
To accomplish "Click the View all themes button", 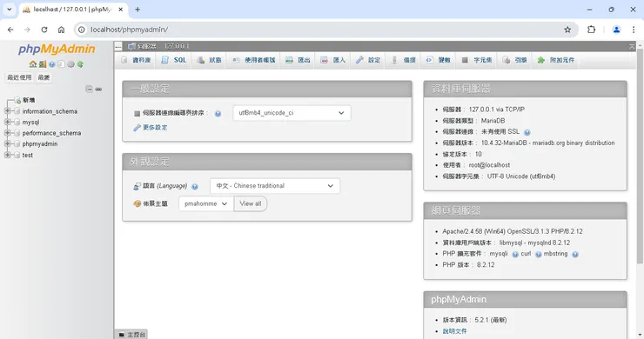I will click(x=251, y=203).
